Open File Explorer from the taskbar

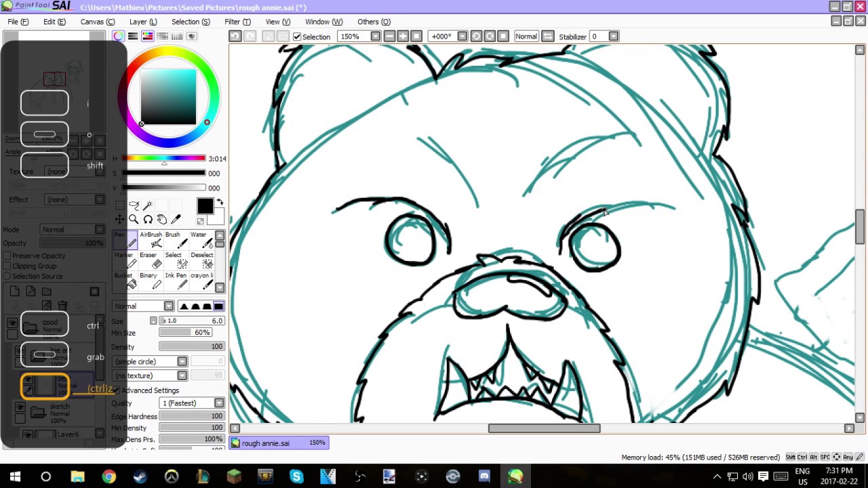pos(78,476)
